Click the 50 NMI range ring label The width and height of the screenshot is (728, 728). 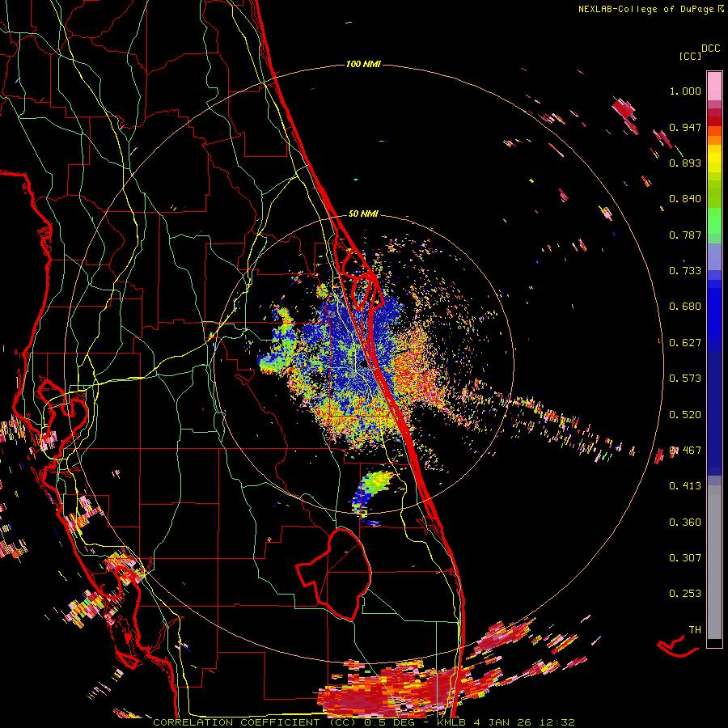363,214
